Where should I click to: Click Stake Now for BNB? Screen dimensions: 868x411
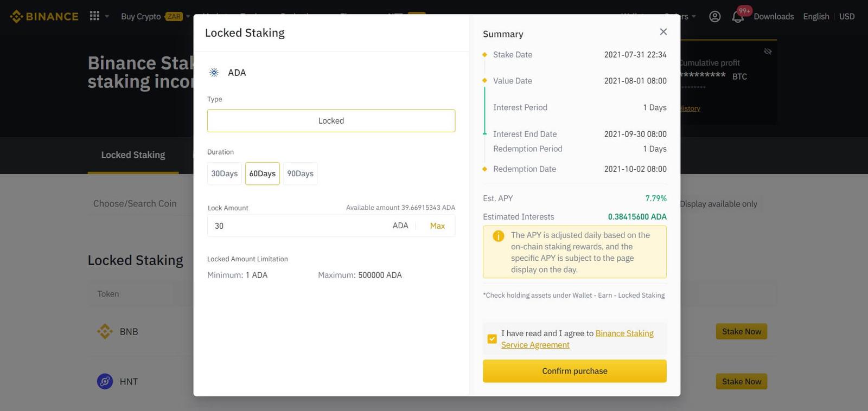coord(742,331)
